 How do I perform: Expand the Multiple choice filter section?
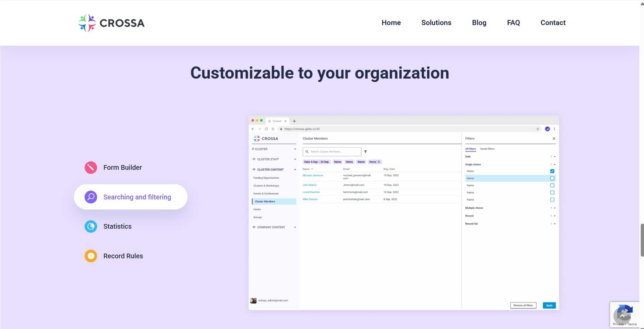(x=554, y=208)
